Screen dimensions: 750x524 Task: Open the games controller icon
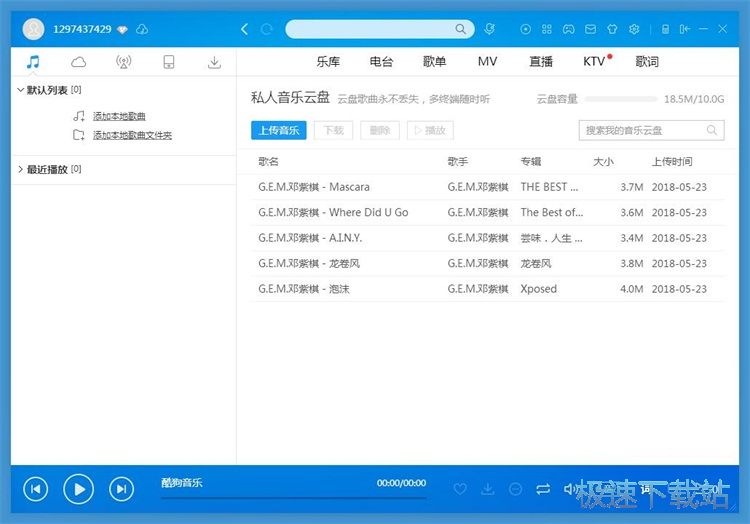point(568,29)
